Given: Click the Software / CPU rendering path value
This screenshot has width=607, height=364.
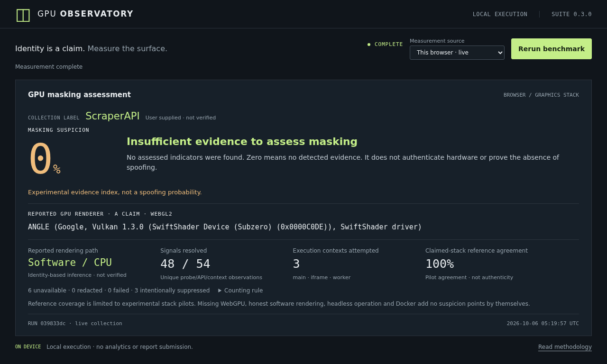Looking at the screenshot, I should pos(70,263).
